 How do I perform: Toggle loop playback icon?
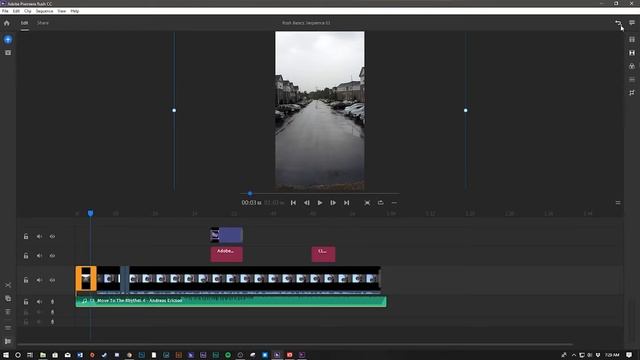pyautogui.click(x=380, y=203)
